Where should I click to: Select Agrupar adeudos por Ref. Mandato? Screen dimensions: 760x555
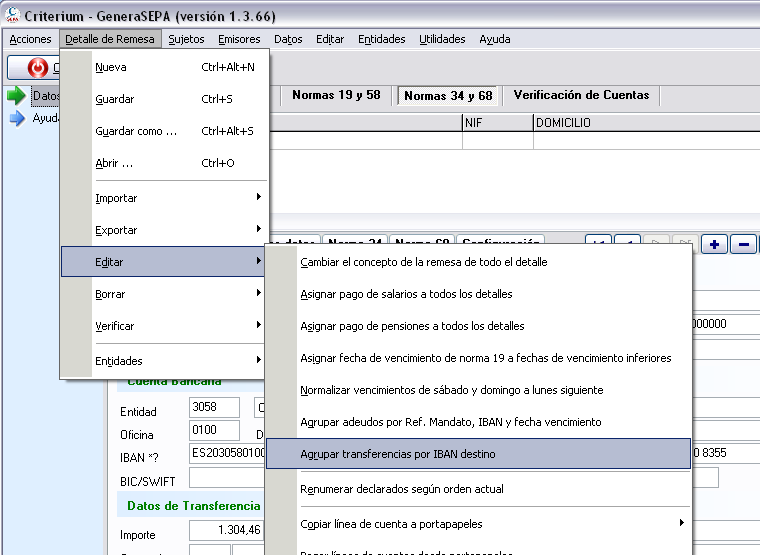tap(478, 422)
